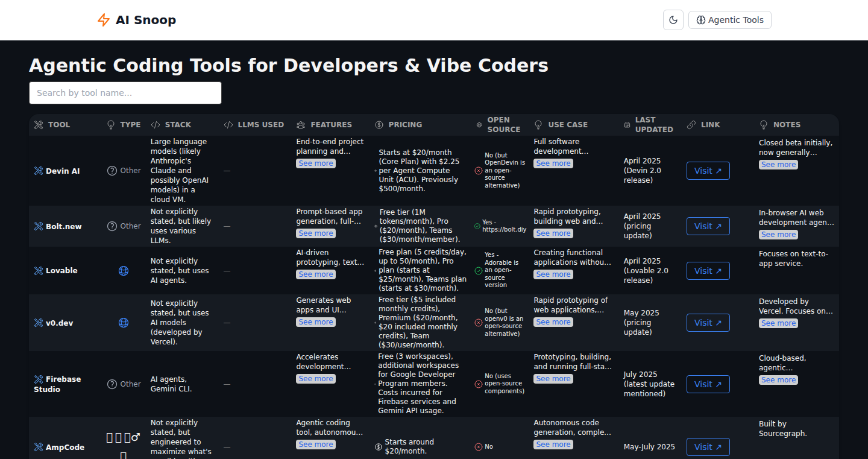Screen dimensions: 868x459
Task: Click the 'Yes - https://bolt.diy' cell text
Action: [505, 226]
